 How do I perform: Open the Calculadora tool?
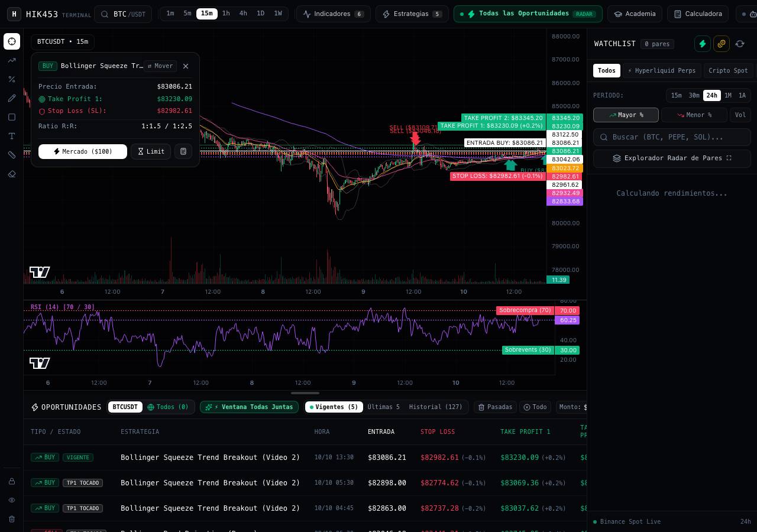click(x=698, y=14)
